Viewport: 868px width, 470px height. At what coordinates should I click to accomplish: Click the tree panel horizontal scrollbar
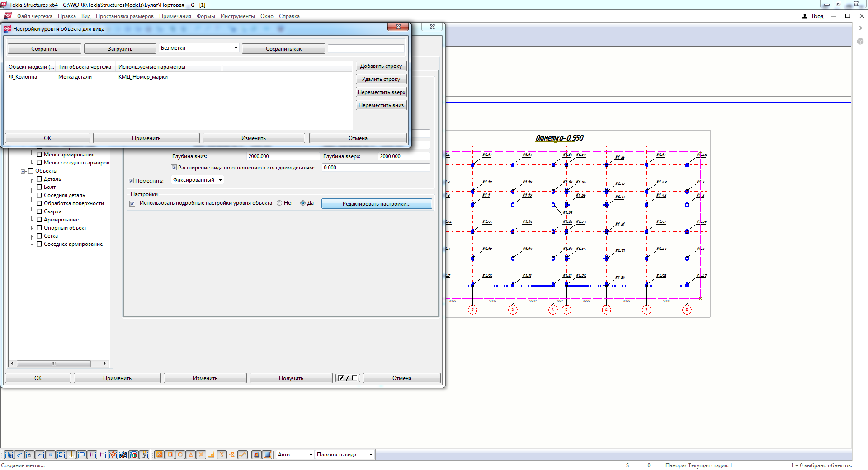[53, 363]
